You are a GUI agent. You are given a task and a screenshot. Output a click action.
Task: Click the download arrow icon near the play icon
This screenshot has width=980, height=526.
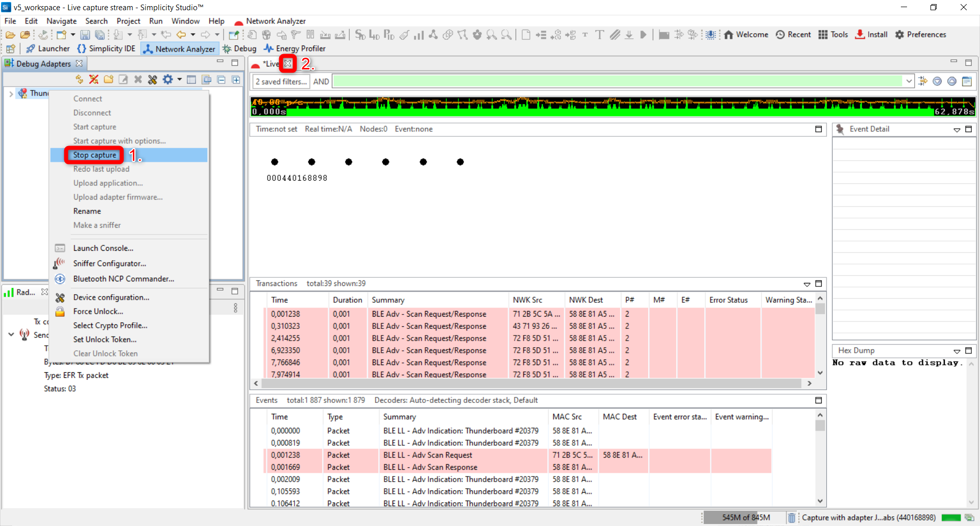click(629, 35)
